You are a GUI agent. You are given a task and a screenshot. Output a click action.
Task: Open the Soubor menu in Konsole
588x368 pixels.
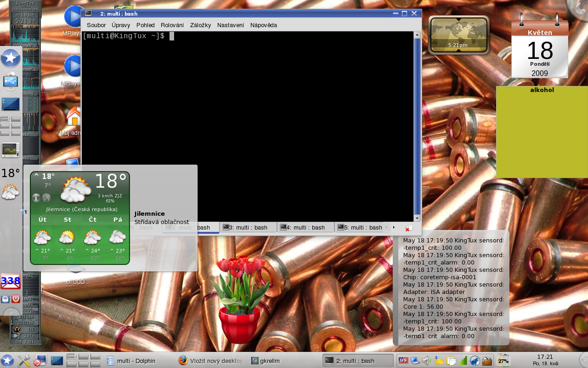coord(96,25)
